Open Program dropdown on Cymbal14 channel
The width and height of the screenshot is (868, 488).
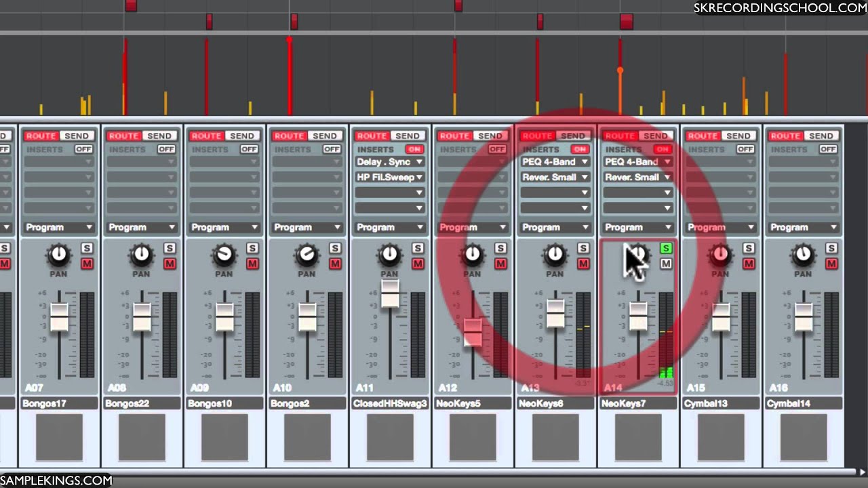pos(803,227)
